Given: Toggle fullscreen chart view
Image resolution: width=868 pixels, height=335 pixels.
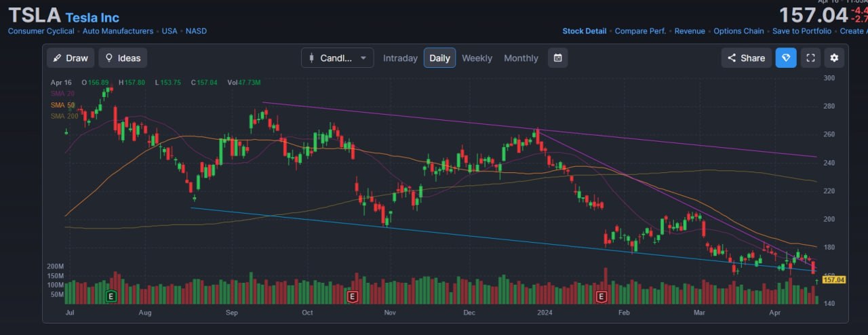Looking at the screenshot, I should point(810,58).
